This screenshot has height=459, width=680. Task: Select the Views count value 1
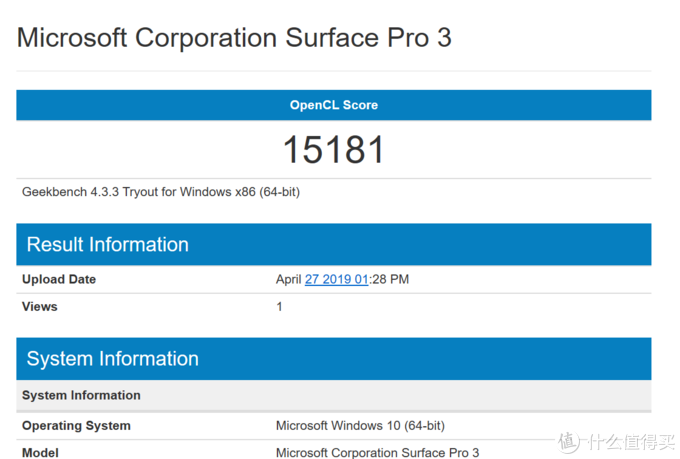[x=279, y=307]
